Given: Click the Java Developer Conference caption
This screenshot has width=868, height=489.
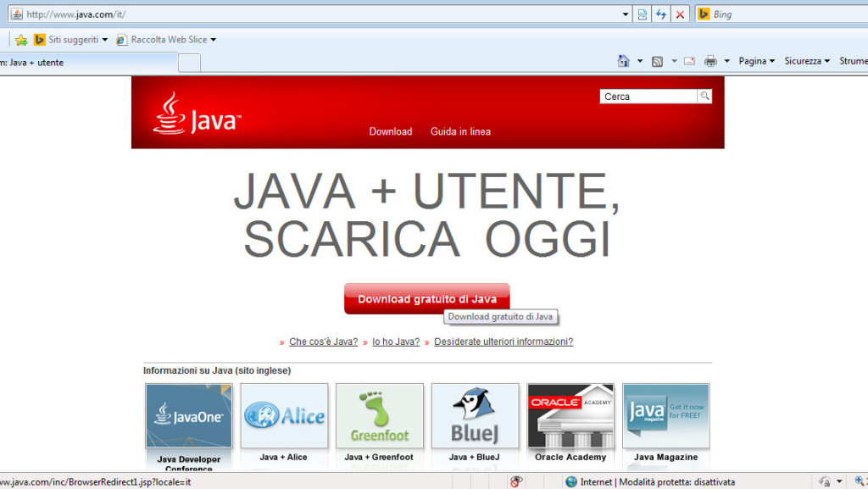Looking at the screenshot, I should pyautogui.click(x=188, y=464).
